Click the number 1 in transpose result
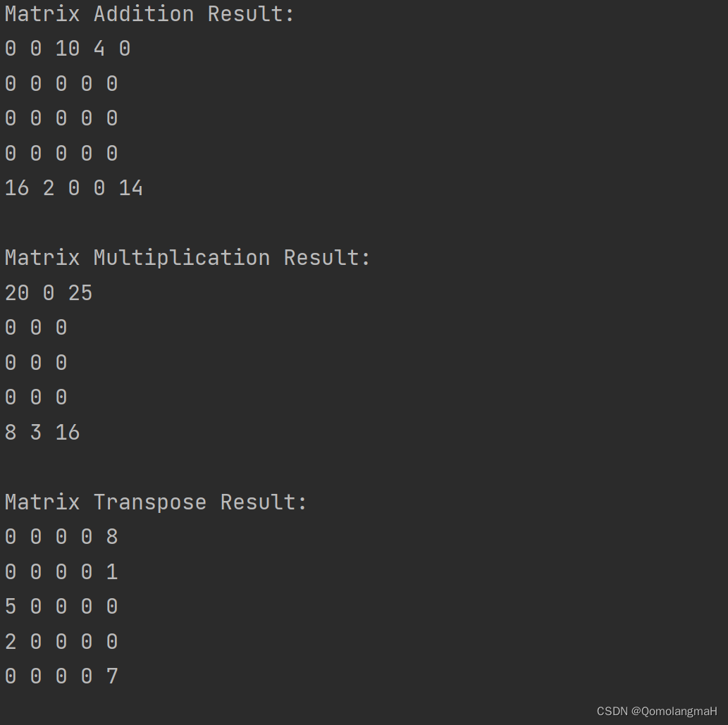Image resolution: width=728 pixels, height=725 pixels. pos(112,572)
